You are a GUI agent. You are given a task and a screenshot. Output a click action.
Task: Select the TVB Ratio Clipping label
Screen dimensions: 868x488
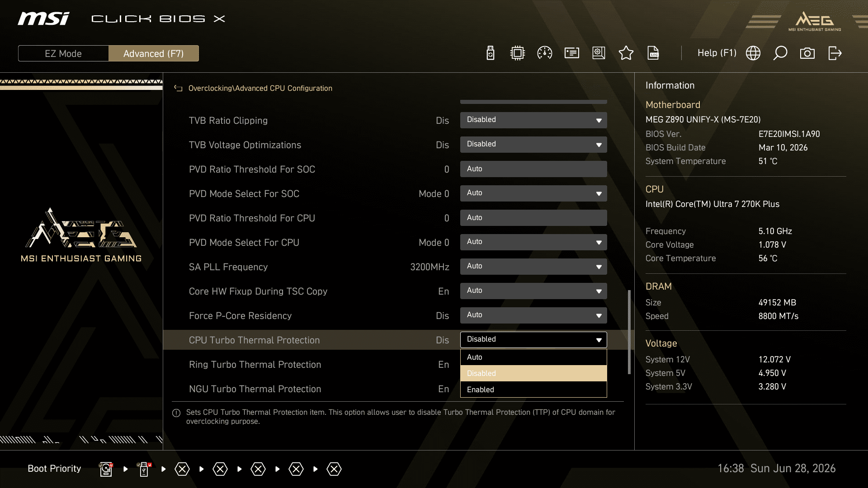228,121
